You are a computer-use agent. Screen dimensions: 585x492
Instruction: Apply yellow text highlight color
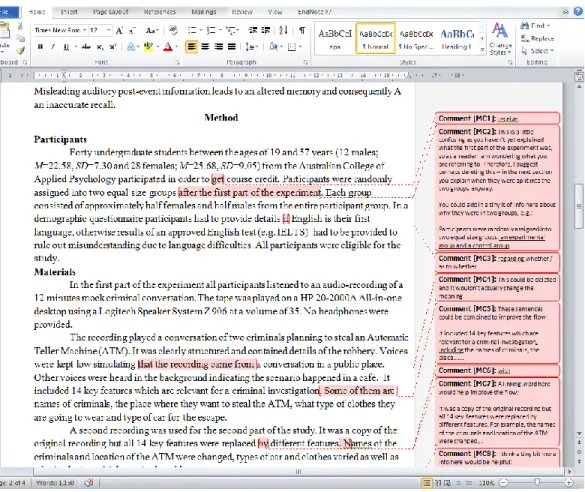coord(148,47)
